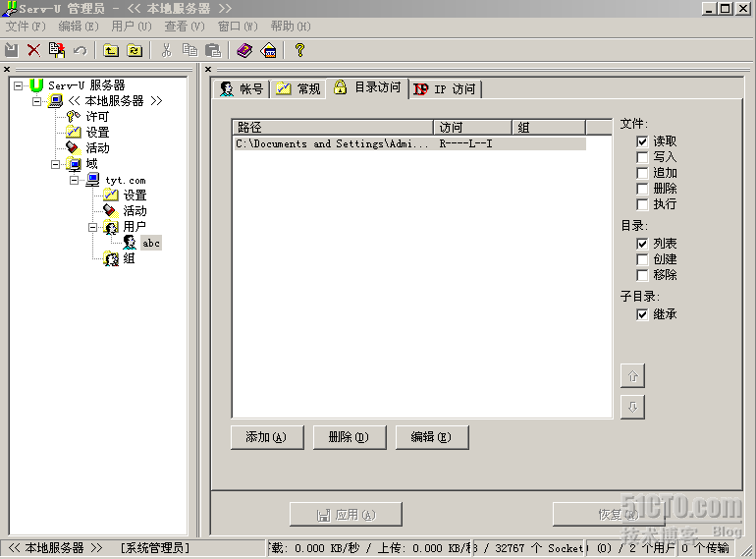Collapse the 域 tree expander

pyautogui.click(x=55, y=164)
